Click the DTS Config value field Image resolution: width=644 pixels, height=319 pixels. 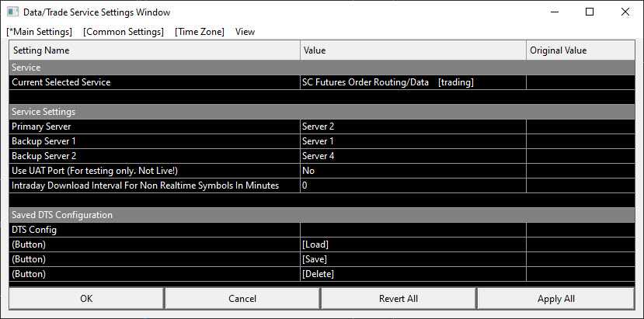point(413,230)
